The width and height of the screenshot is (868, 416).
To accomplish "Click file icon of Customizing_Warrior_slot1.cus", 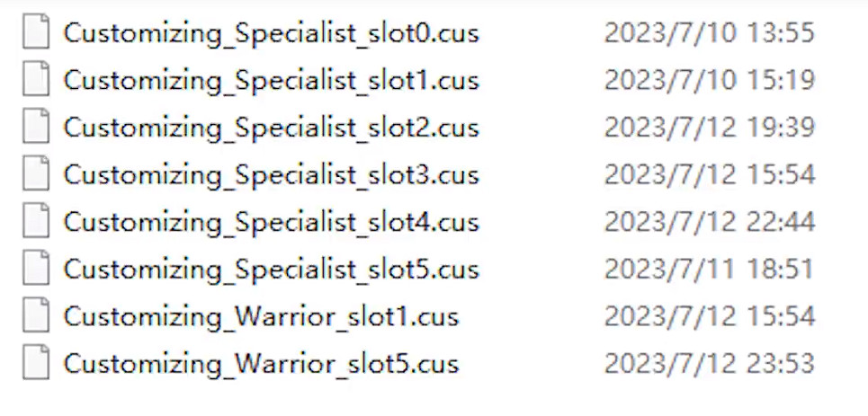I will pyautogui.click(x=36, y=316).
